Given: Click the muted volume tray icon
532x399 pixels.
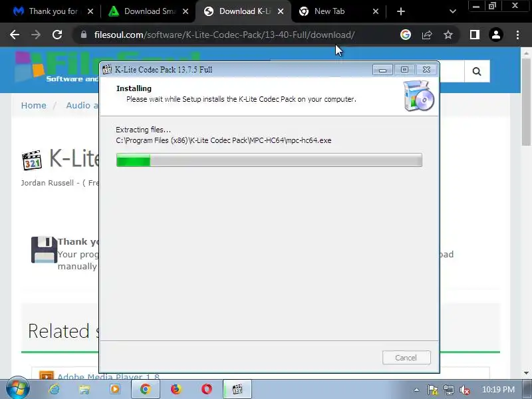Looking at the screenshot, I should tap(464, 390).
